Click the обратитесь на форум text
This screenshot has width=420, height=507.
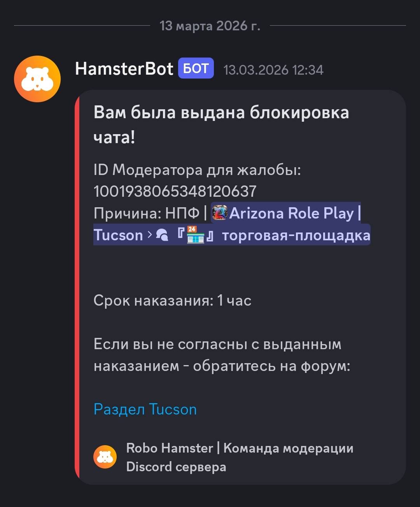[x=271, y=366]
